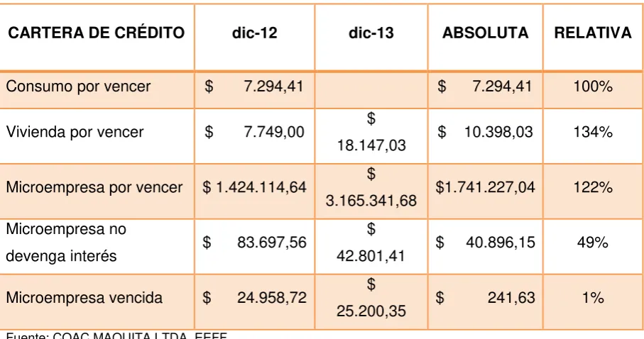
Task: Click the dic-12 column header
Action: [255, 33]
